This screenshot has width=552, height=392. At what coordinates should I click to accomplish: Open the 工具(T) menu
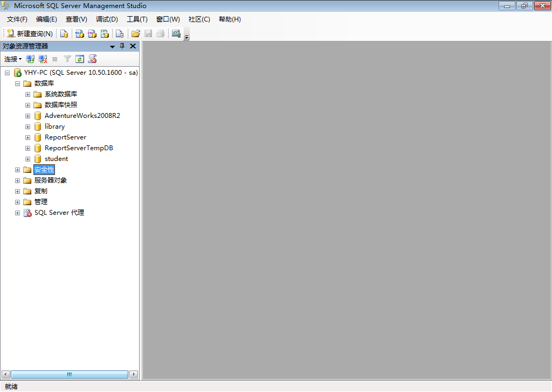coord(137,19)
